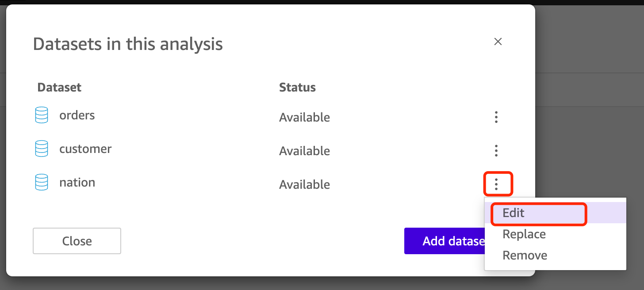Click the nation dataset database icon

pyautogui.click(x=41, y=183)
